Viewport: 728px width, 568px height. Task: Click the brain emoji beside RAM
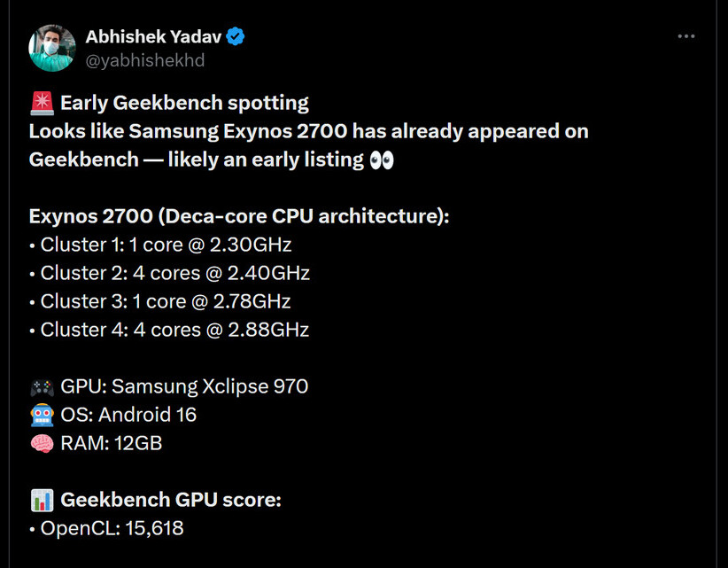[x=41, y=443]
